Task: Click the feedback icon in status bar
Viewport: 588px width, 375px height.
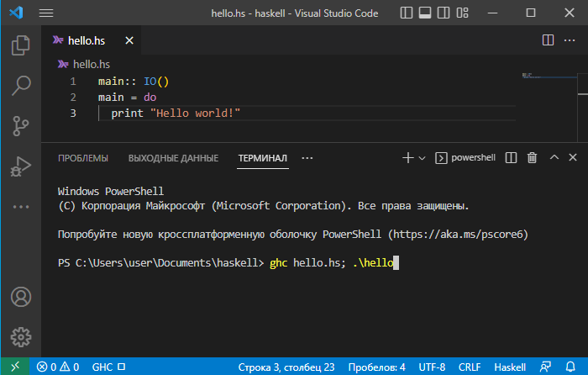Action: click(546, 367)
